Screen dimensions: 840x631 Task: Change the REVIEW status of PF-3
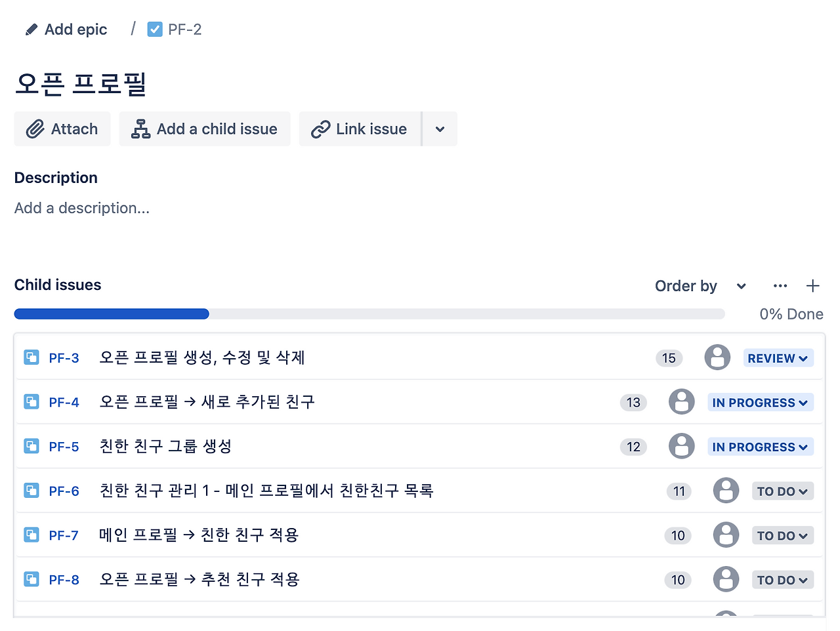pyautogui.click(x=778, y=358)
